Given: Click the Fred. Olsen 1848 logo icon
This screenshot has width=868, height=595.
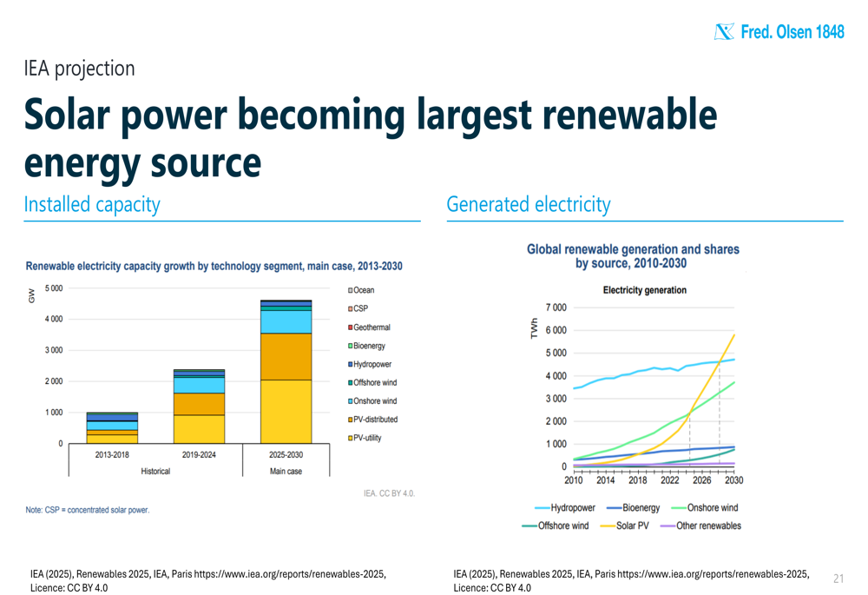Looking at the screenshot, I should click(724, 32).
